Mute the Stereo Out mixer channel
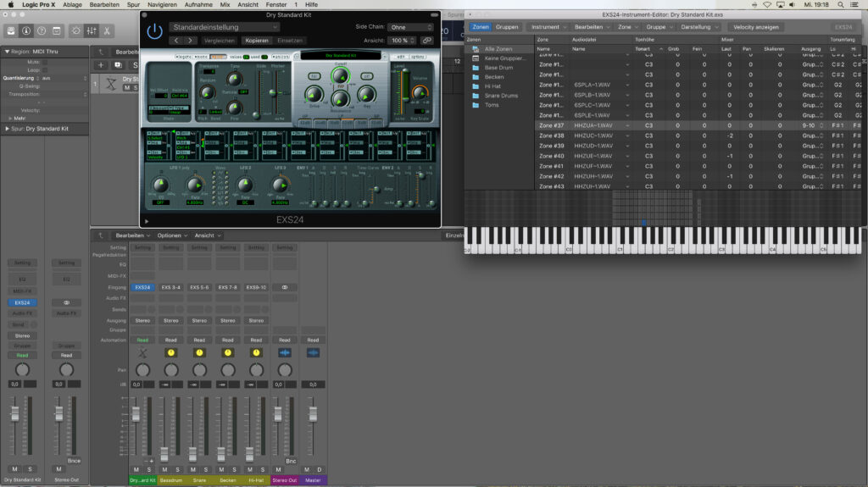Viewport: 868px width, 487px height. pos(278,469)
